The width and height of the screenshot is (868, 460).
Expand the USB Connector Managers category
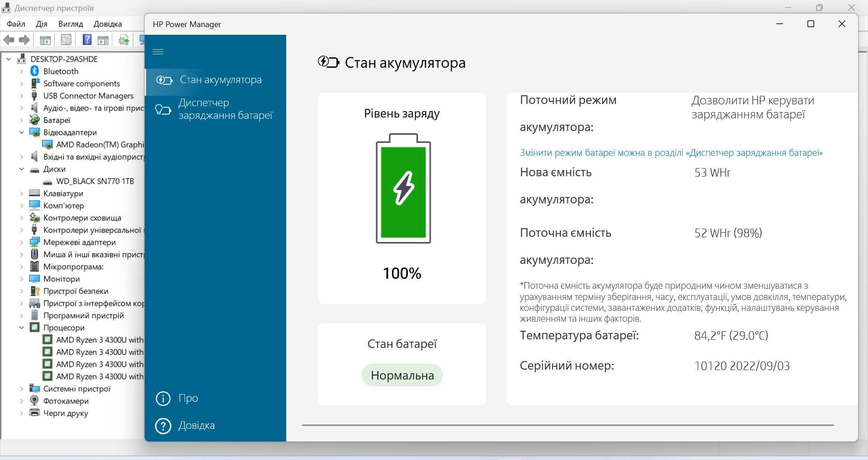point(21,96)
